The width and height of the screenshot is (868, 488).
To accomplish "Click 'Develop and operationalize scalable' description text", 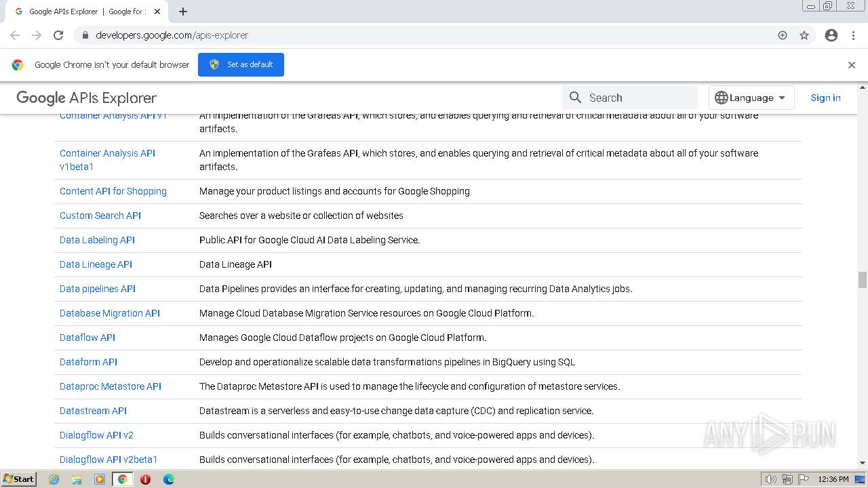I will 387,362.
